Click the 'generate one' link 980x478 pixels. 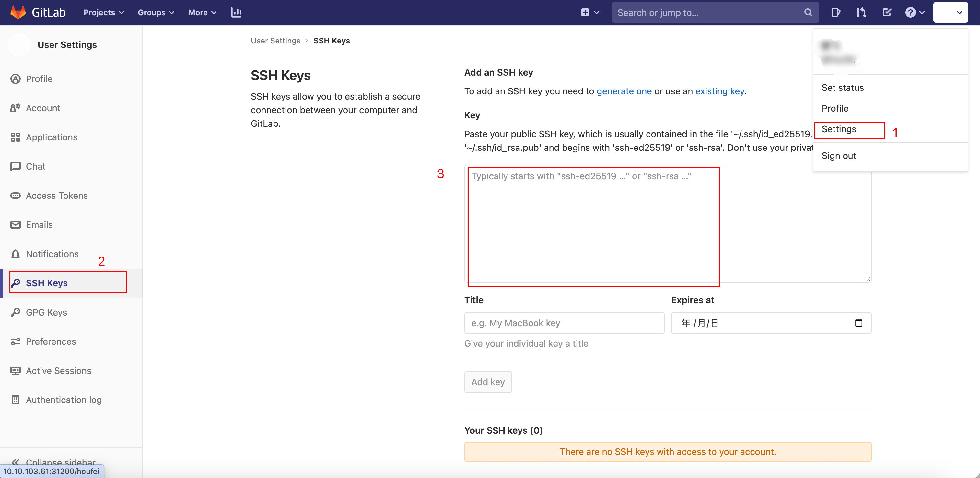click(624, 91)
